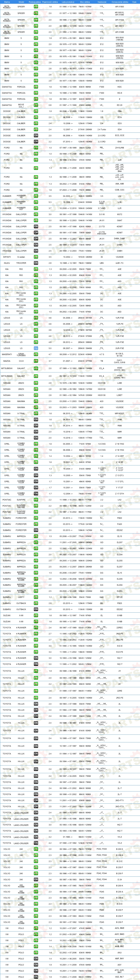Click the Lata produkcji column header

coord(68,2)
